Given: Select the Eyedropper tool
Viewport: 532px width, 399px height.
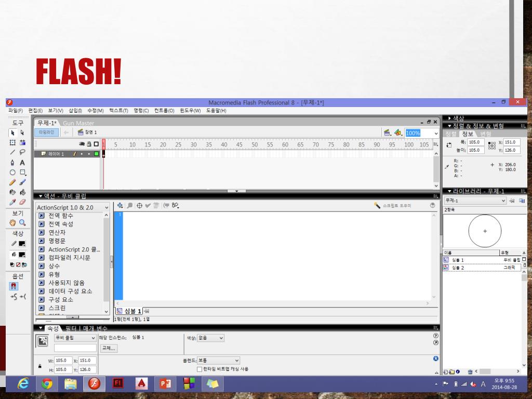Looking at the screenshot, I should pos(12,202).
